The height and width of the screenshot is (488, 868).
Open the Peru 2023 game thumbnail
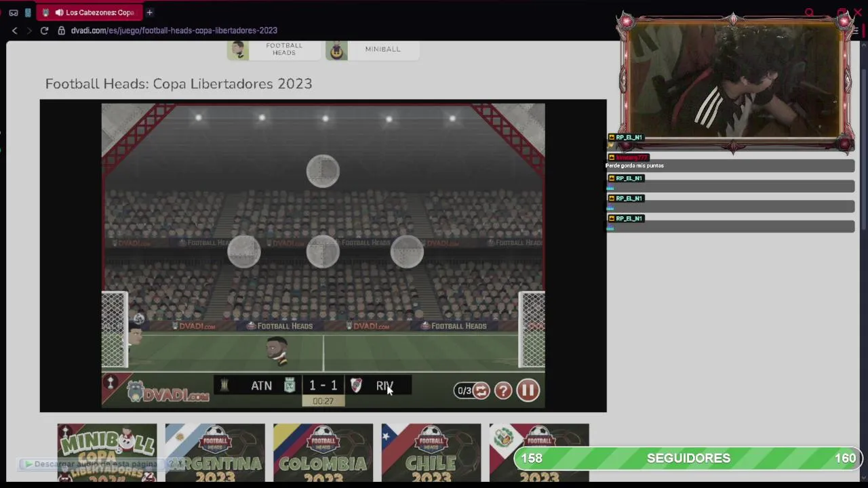pos(539,453)
